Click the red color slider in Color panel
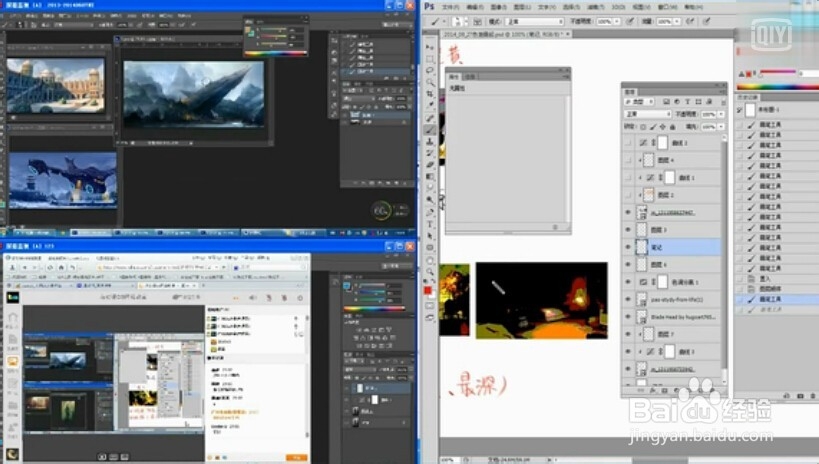Image resolution: width=819 pixels, height=464 pixels. click(777, 71)
